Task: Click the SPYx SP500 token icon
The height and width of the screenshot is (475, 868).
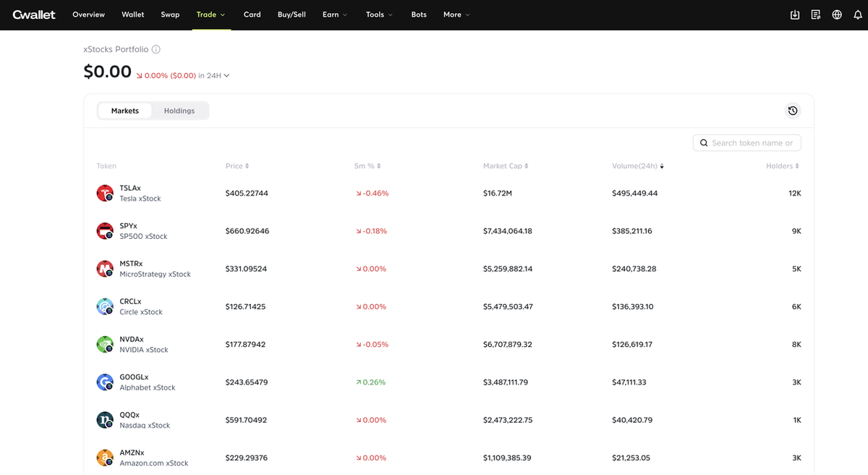Action: pyautogui.click(x=105, y=231)
